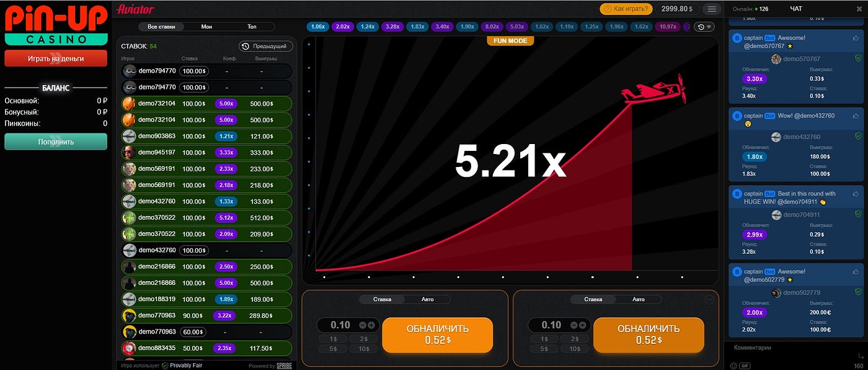The image size is (868, 370).
Task: Click avatar of demo945197
Action: 128,152
